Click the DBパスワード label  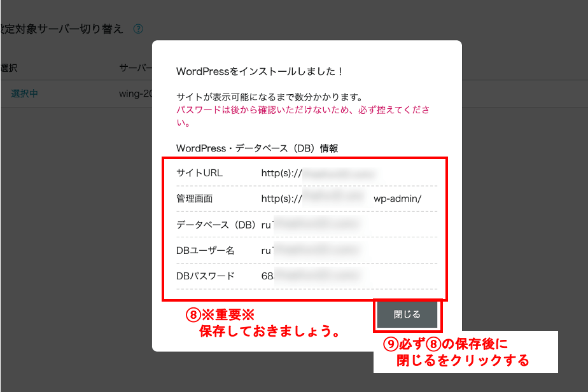(x=205, y=276)
